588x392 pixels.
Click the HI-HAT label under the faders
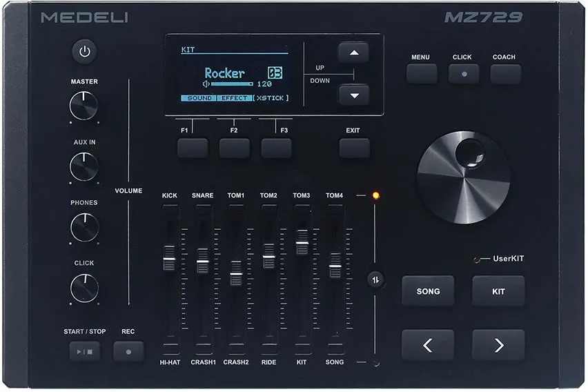(170, 362)
